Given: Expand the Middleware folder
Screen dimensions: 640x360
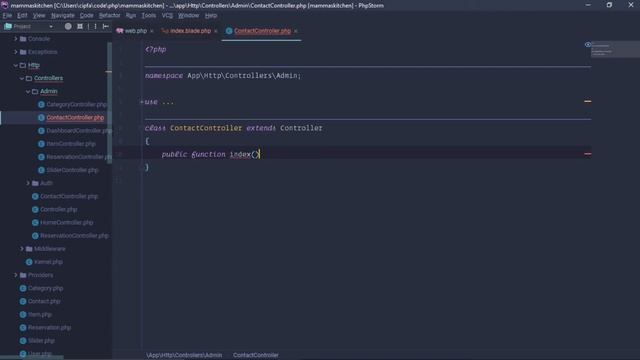Looking at the screenshot, I should (x=22, y=249).
